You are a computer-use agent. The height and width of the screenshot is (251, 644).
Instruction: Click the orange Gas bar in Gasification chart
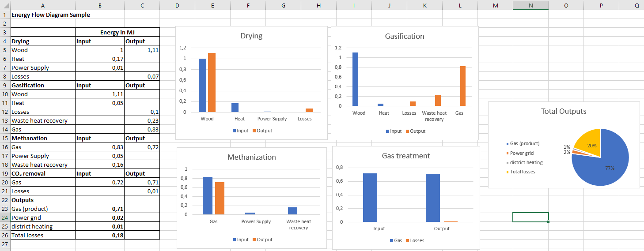tap(463, 86)
